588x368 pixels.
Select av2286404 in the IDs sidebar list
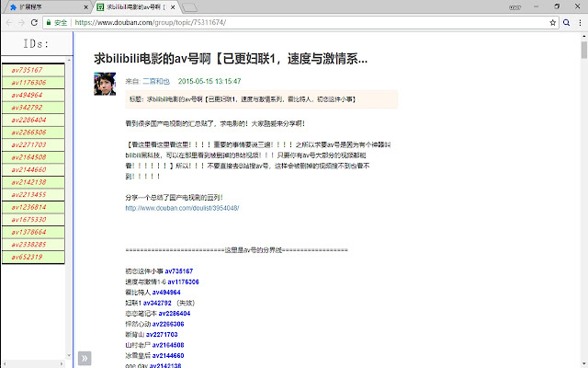[33, 120]
